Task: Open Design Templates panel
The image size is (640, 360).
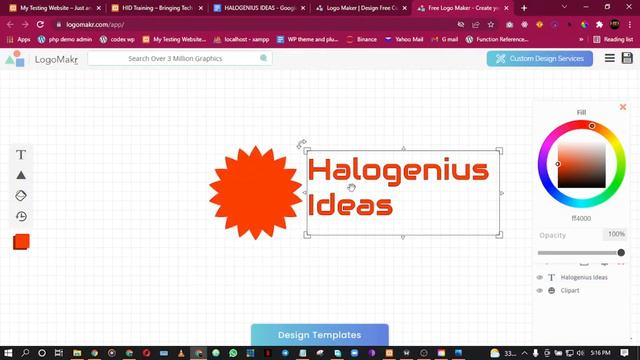Action: [320, 335]
